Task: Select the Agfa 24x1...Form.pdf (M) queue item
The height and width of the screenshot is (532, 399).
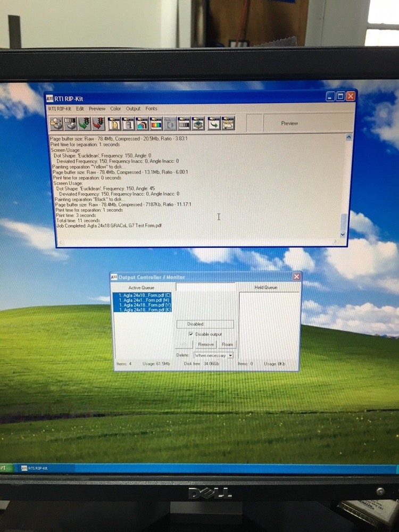Action: point(142,300)
